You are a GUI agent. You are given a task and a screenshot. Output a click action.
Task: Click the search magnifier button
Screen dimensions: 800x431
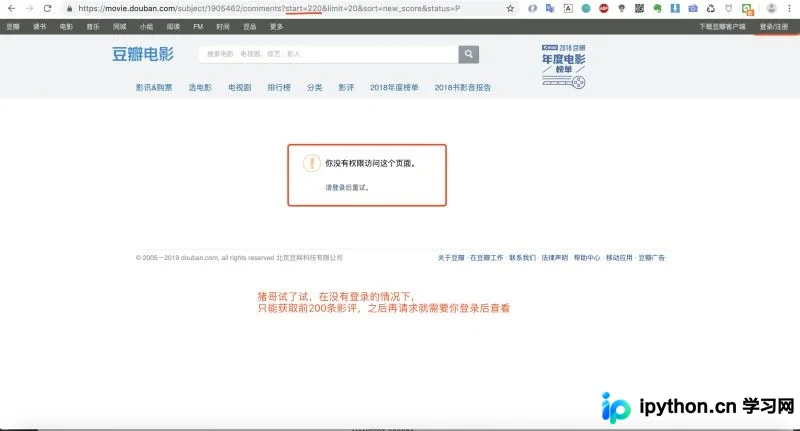468,54
